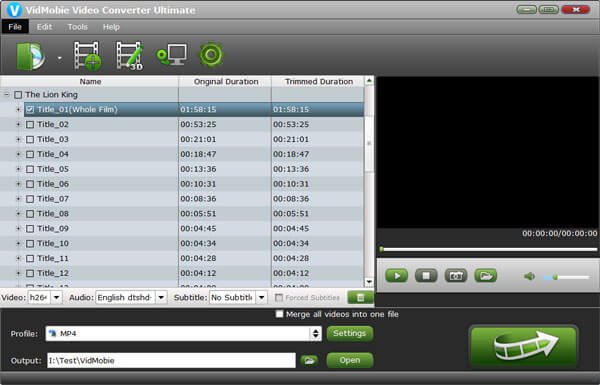Click the green gear preferences icon
This screenshot has width=600, height=385.
coord(211,55)
